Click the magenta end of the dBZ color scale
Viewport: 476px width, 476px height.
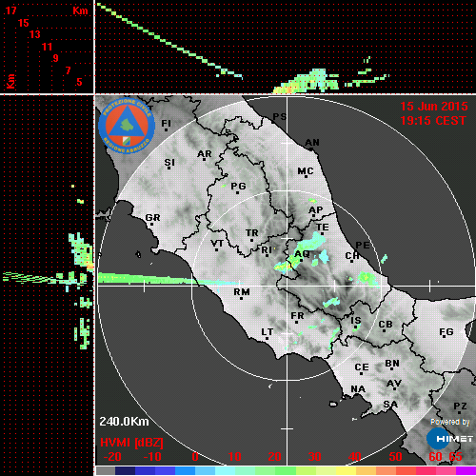tap(466, 470)
